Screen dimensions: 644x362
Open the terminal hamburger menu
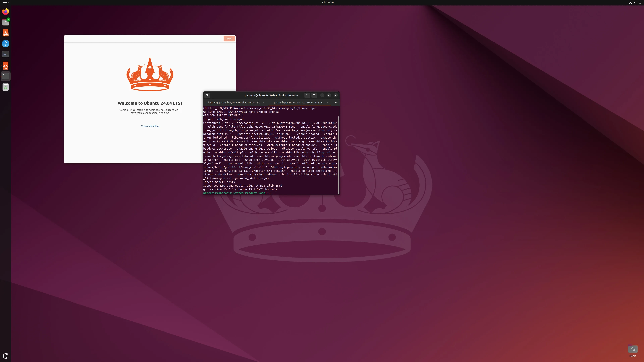coord(314,95)
